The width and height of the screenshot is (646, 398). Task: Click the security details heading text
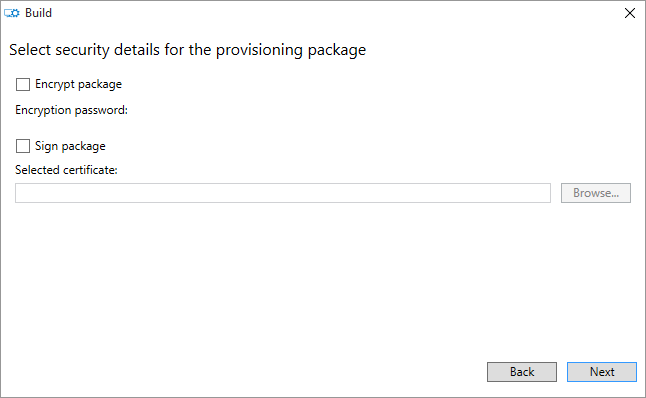point(187,50)
